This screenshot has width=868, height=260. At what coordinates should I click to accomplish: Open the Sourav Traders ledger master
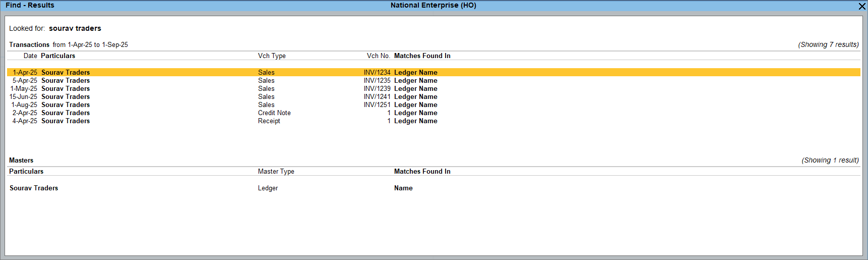34,188
